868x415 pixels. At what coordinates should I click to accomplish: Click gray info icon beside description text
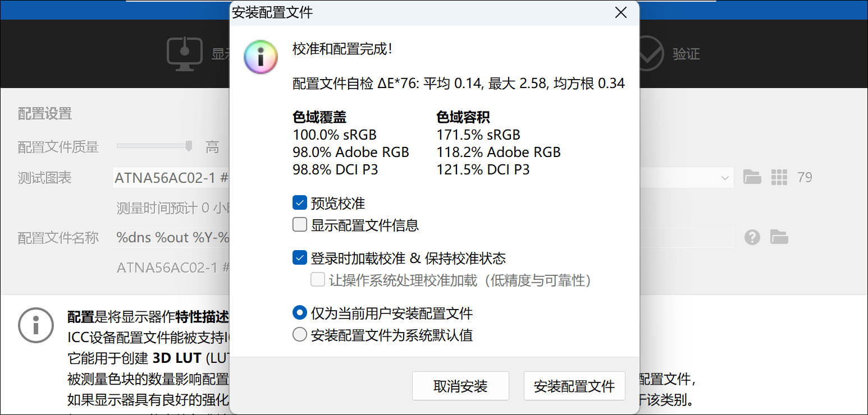point(35,324)
